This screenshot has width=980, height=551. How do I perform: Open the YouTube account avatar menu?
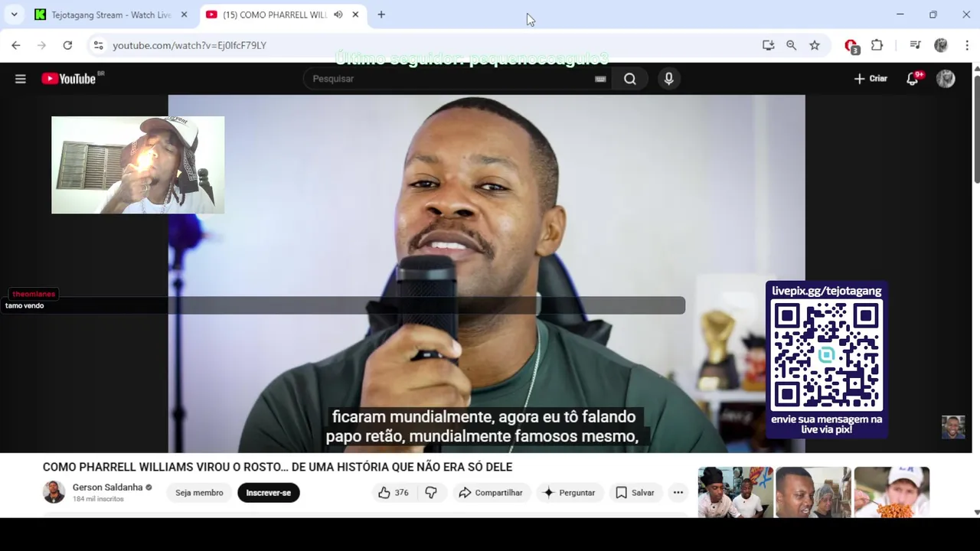(x=946, y=79)
